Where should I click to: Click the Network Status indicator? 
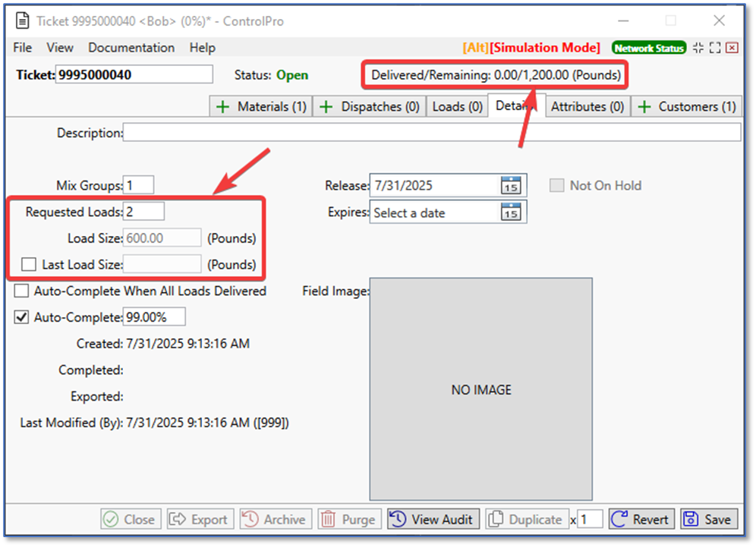[x=649, y=48]
